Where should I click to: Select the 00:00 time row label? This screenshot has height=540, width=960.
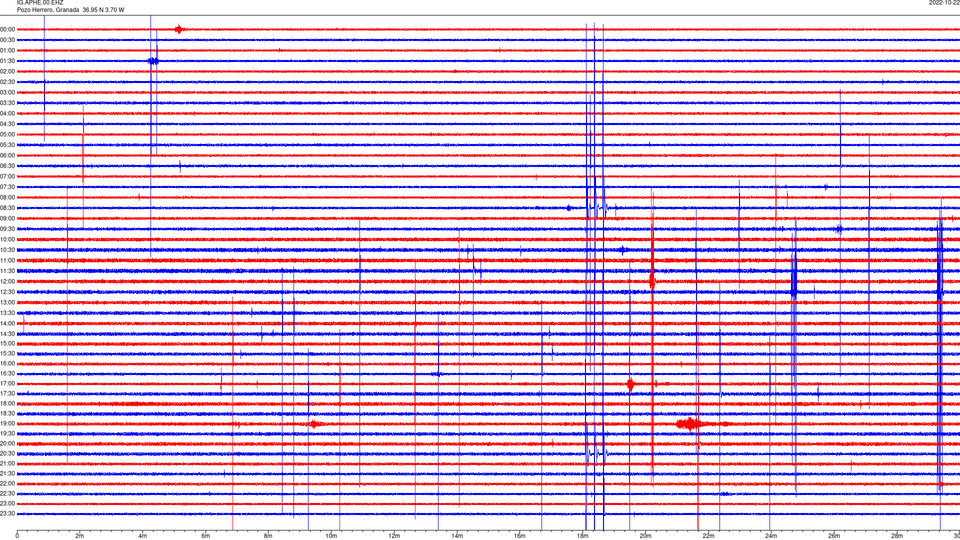tap(8, 29)
